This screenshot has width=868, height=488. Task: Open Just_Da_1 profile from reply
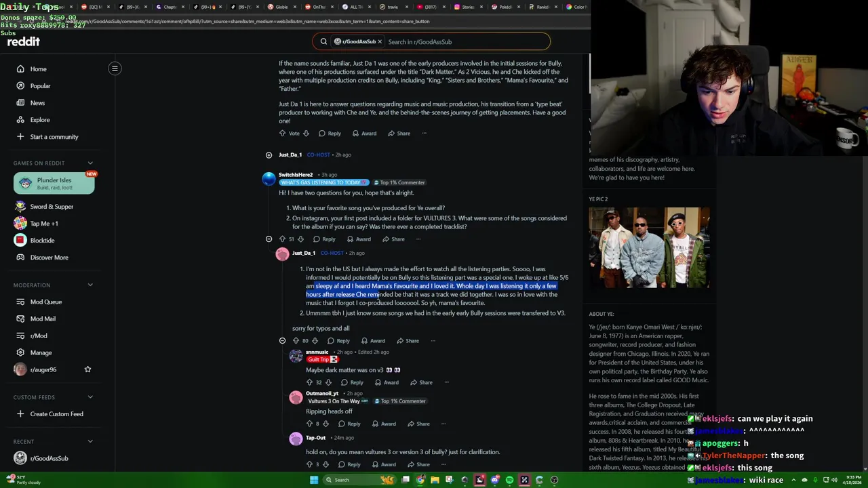tap(304, 253)
